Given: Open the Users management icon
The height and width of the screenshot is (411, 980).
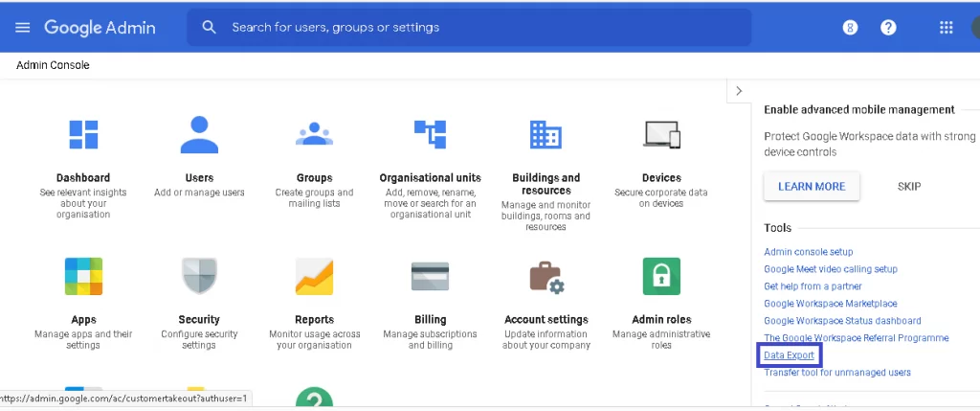Looking at the screenshot, I should (x=199, y=135).
